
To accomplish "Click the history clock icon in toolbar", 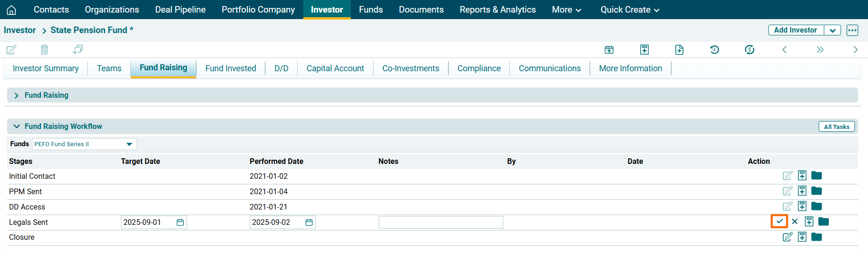I will point(714,49).
